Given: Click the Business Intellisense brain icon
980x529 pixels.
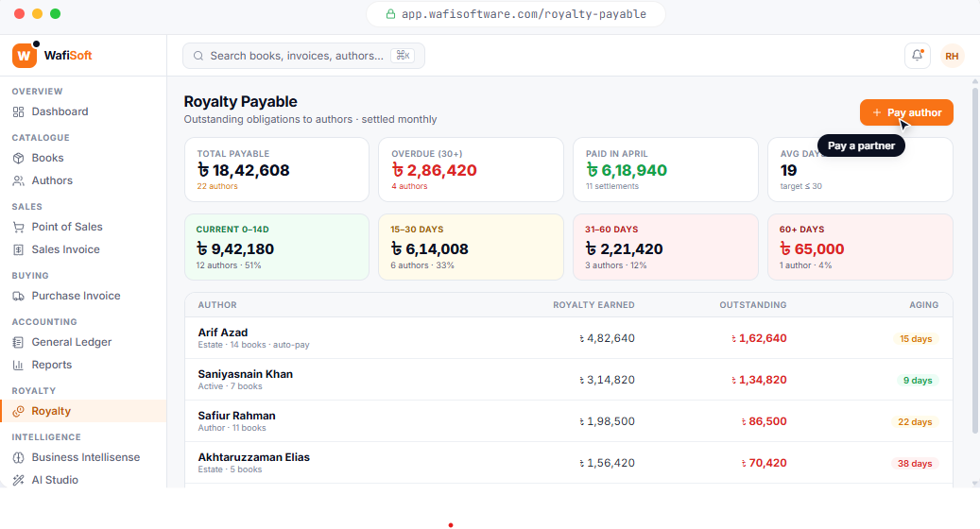Looking at the screenshot, I should [18, 457].
